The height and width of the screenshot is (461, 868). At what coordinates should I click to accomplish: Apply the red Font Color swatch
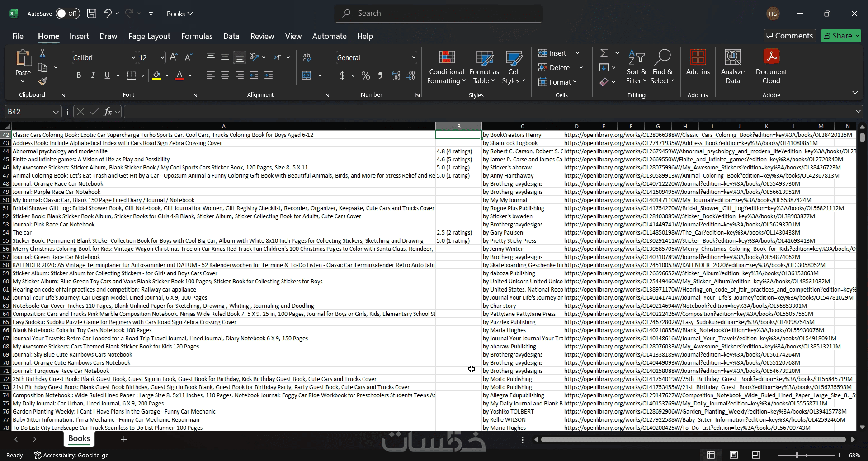(179, 75)
